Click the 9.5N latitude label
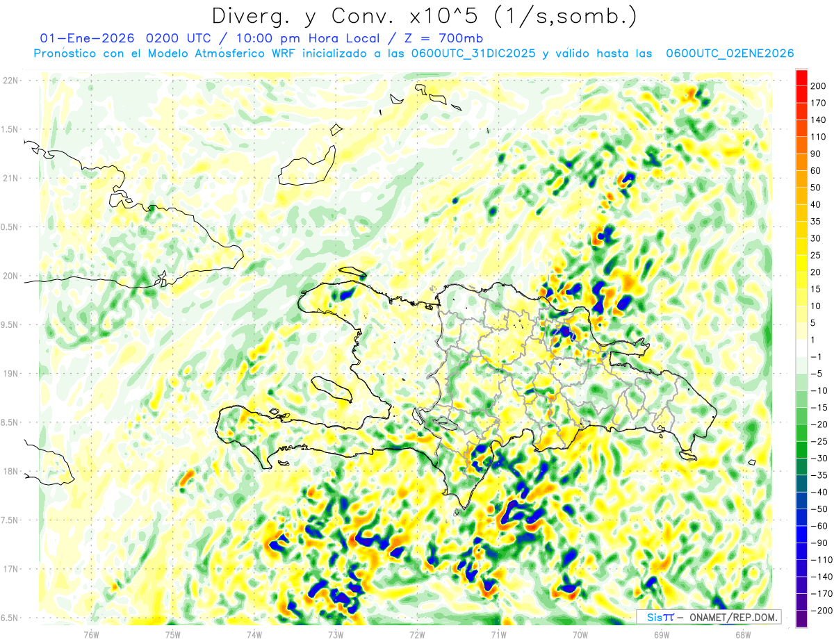Screen dimensions: 834x644 (x=10, y=325)
